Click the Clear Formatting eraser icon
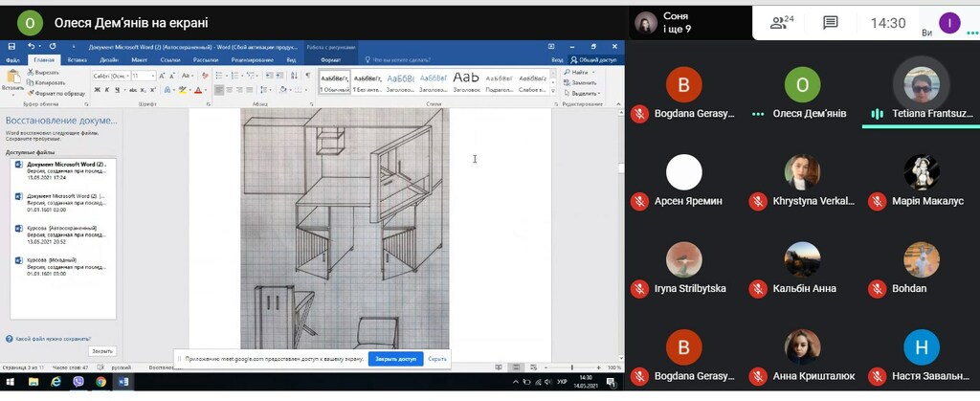The width and height of the screenshot is (980, 401). [202, 76]
